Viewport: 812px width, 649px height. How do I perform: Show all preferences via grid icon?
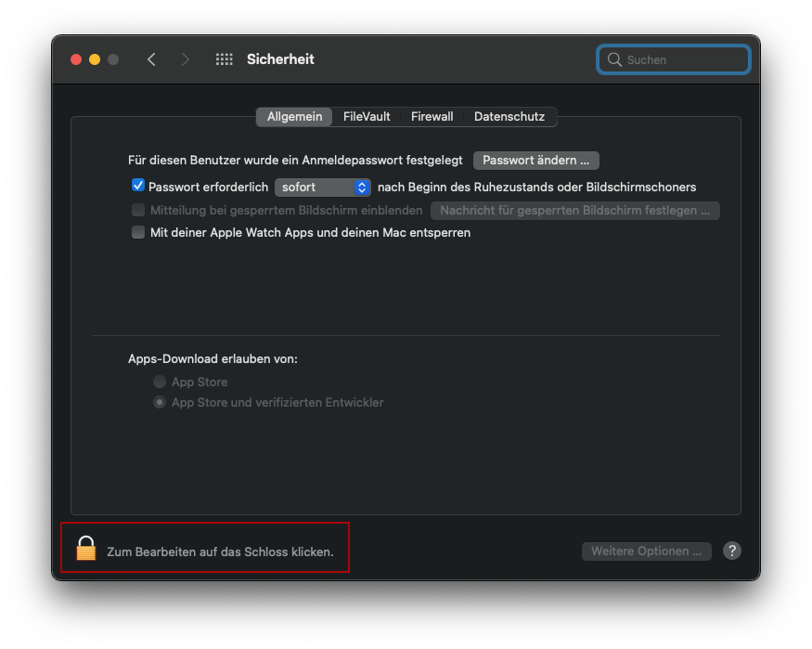pos(225,59)
